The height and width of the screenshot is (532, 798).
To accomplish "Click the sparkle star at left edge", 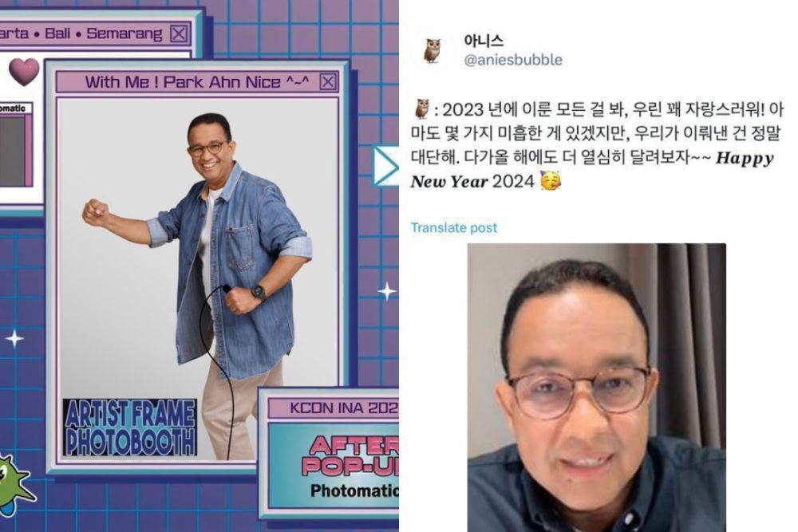I will (14, 339).
